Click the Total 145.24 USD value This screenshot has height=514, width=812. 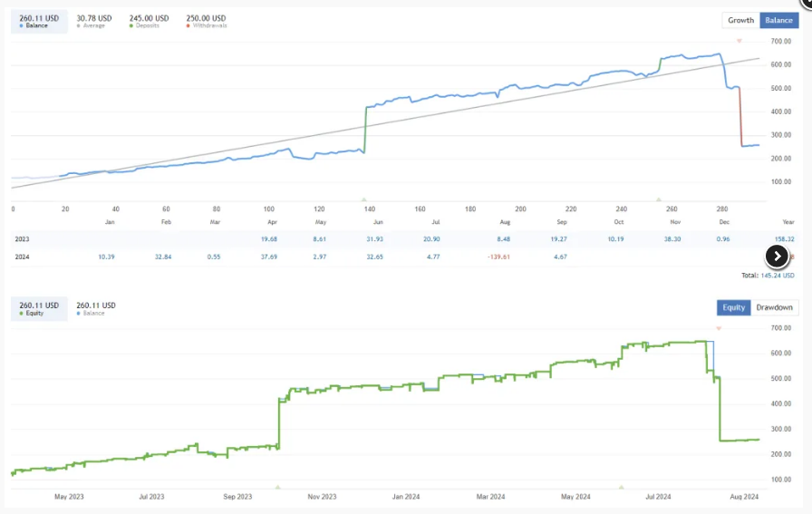pos(778,276)
